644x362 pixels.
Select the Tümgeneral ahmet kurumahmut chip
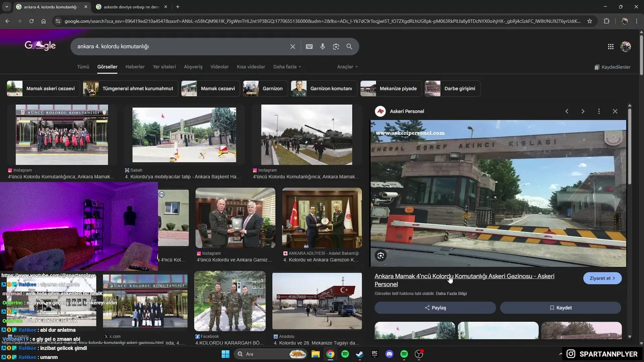[130, 88]
